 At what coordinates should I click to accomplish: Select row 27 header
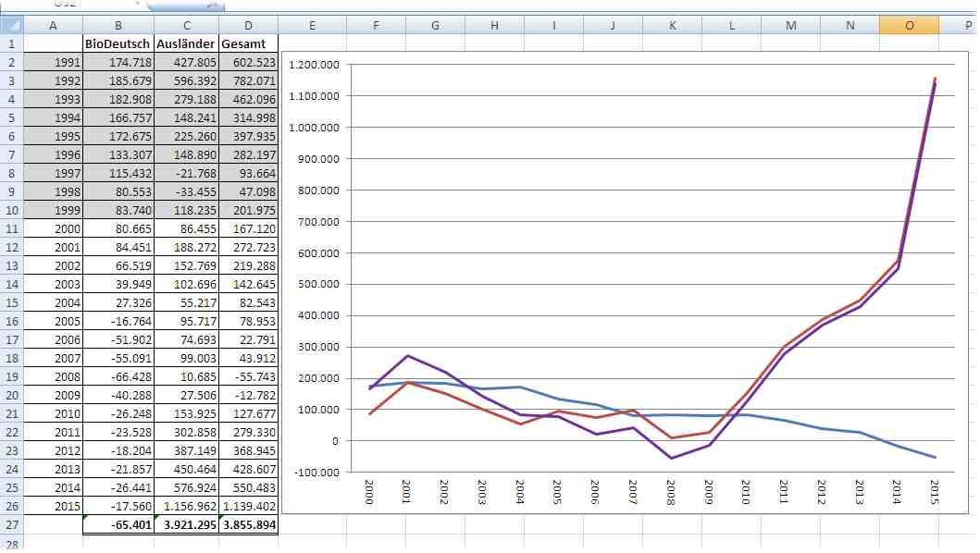pyautogui.click(x=11, y=524)
